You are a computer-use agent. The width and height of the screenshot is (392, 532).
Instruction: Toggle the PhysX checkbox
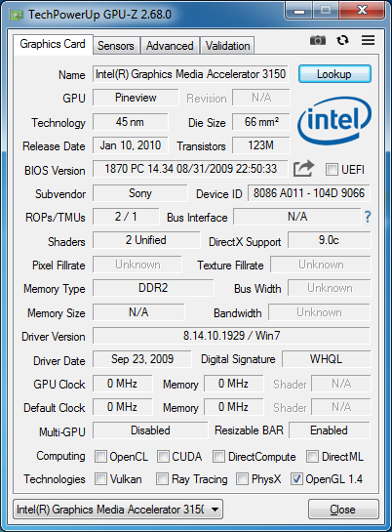[x=242, y=479]
